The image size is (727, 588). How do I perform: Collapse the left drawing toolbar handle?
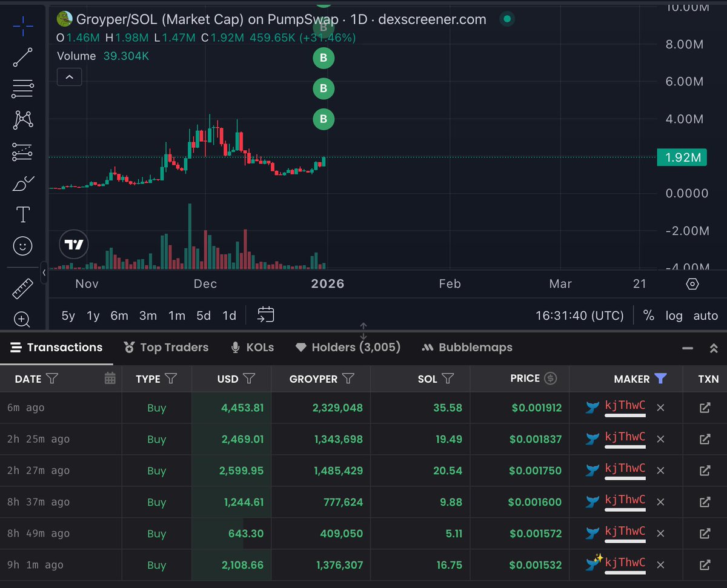pyautogui.click(x=44, y=273)
